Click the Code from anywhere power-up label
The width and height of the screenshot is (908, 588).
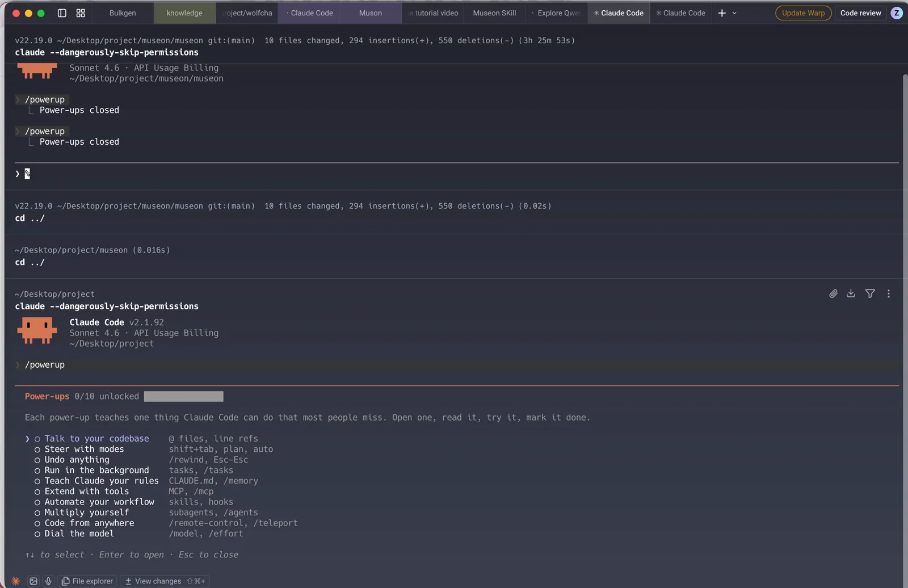click(90, 523)
